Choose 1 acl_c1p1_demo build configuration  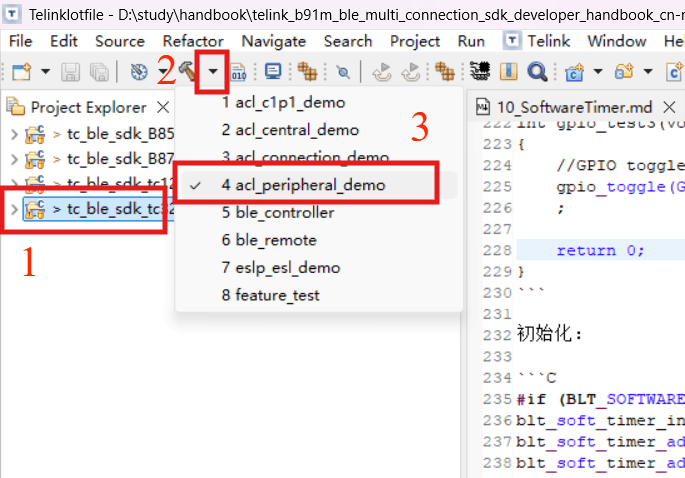(x=318, y=103)
